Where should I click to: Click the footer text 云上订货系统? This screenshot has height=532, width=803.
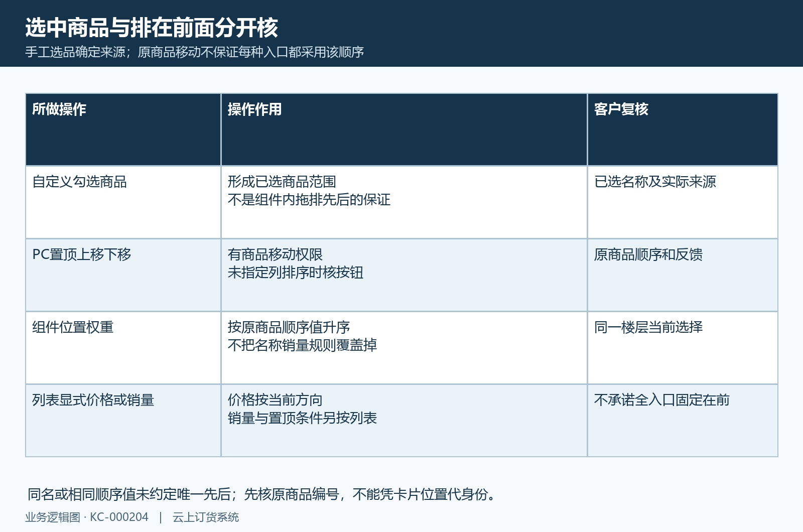(x=206, y=517)
